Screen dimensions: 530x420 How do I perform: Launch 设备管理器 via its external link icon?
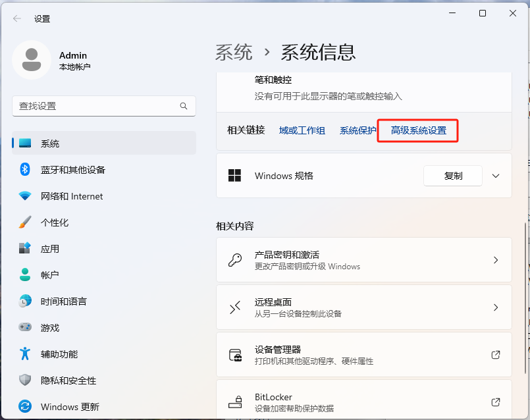[x=495, y=355]
